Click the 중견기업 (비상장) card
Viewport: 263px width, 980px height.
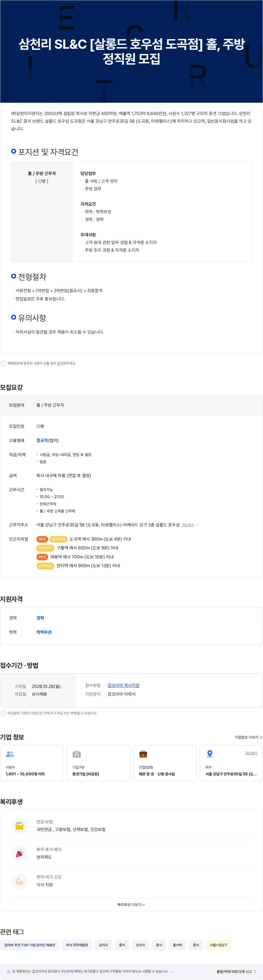point(98,763)
